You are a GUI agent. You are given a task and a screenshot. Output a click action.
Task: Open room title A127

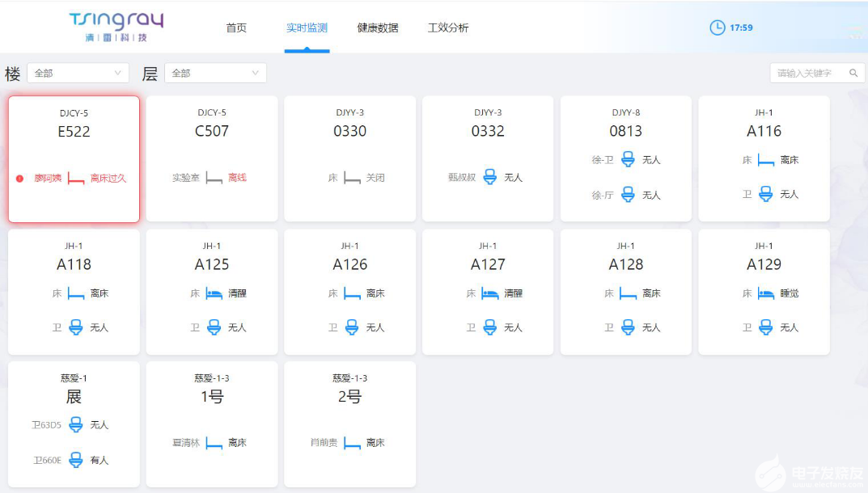pyautogui.click(x=488, y=264)
